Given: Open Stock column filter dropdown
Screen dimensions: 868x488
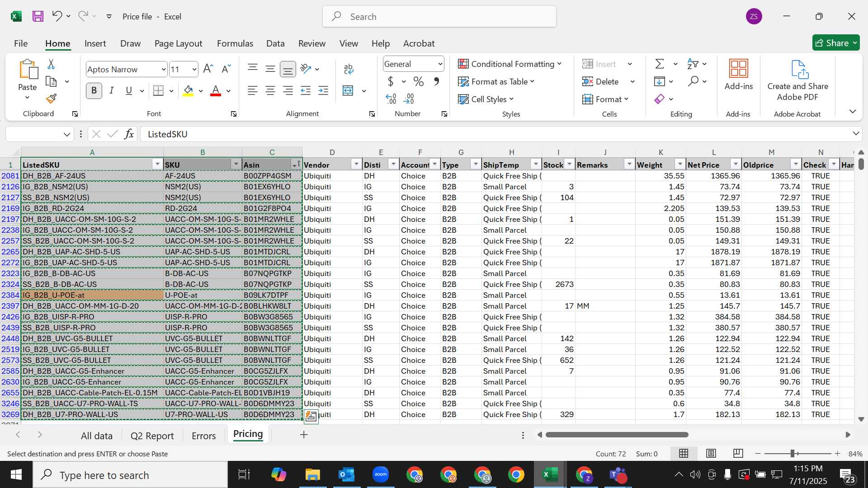Looking at the screenshot, I should (x=570, y=164).
